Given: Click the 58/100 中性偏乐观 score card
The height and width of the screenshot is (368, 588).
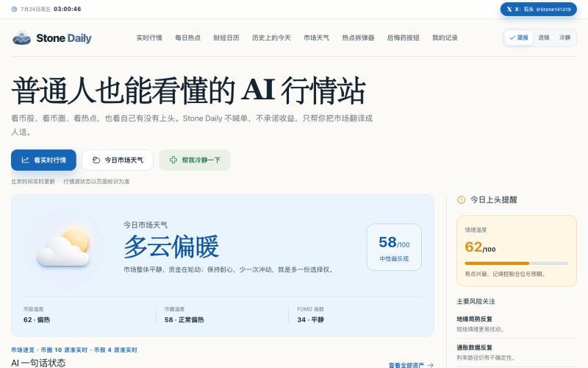Looking at the screenshot, I should 394,247.
